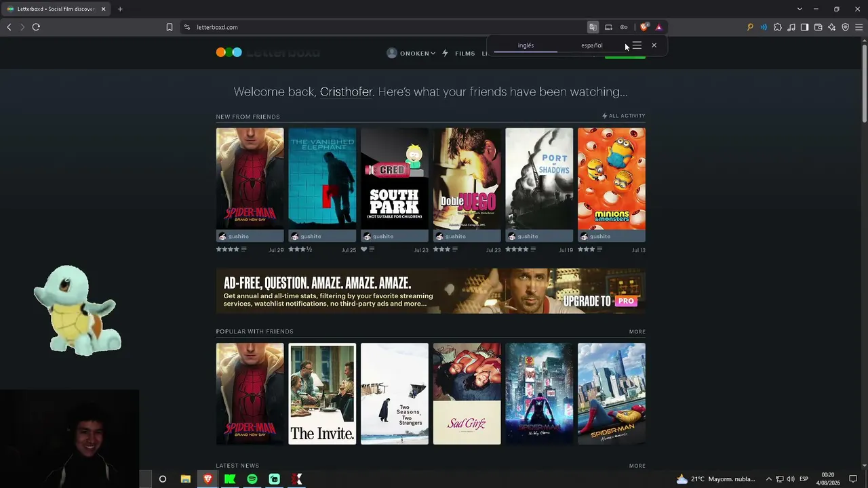Open the tab search dropdown arrow
The image size is (868, 488).
800,9
